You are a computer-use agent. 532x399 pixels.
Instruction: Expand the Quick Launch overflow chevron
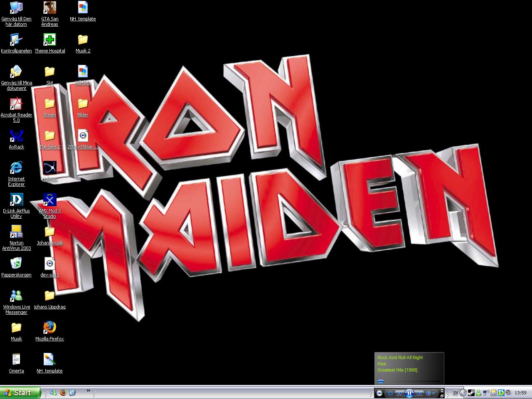pos(88,391)
